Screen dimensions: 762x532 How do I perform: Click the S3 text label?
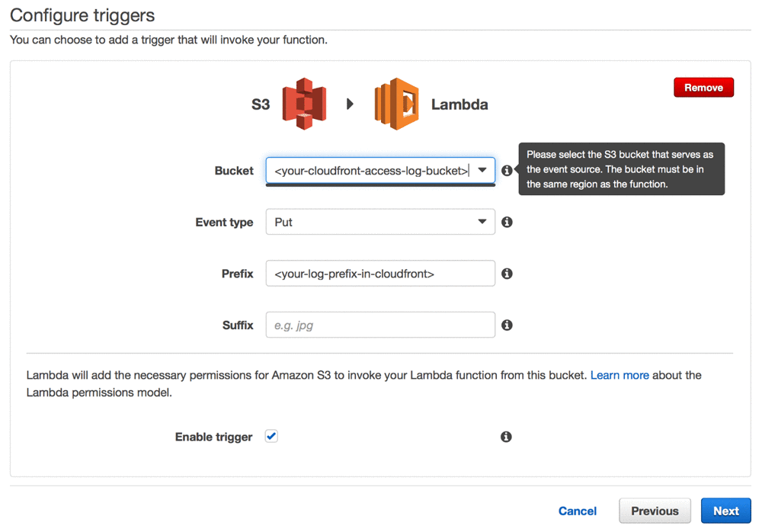(261, 104)
